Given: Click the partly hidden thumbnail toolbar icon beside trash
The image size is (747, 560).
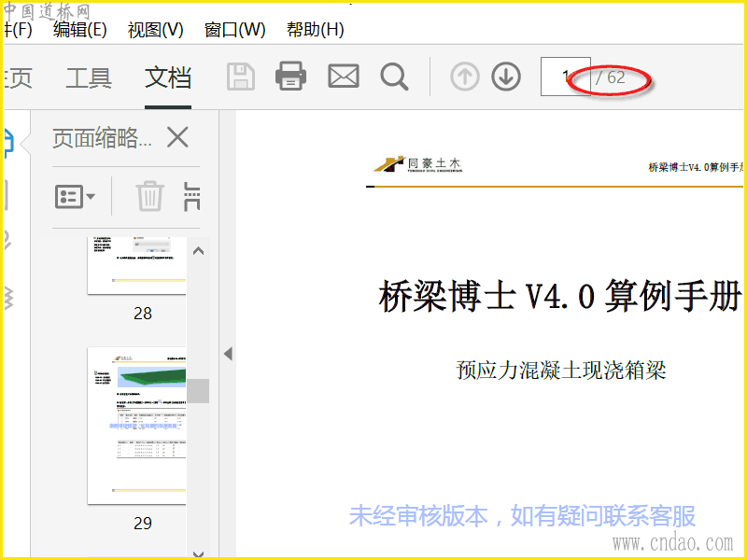Looking at the screenshot, I should (x=191, y=196).
